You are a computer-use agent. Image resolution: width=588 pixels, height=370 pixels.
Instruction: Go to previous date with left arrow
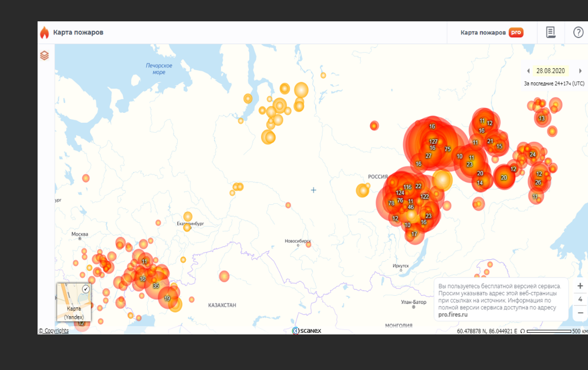[528, 71]
